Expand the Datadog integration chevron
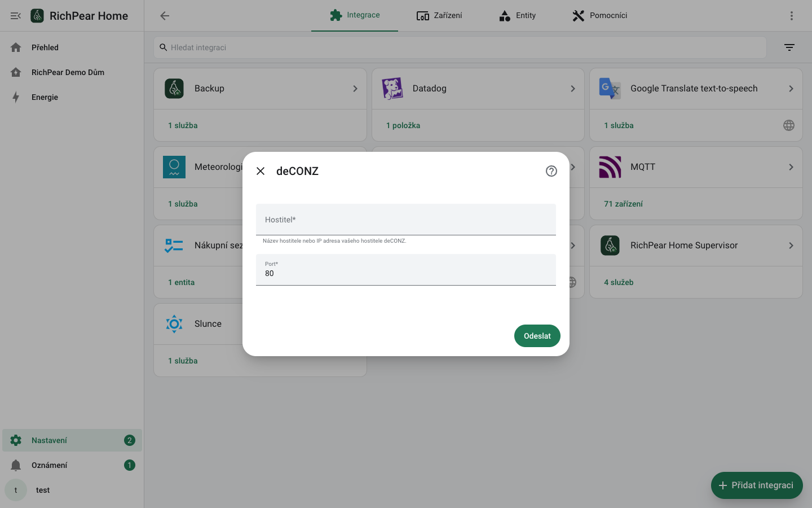The height and width of the screenshot is (508, 812). [573, 89]
